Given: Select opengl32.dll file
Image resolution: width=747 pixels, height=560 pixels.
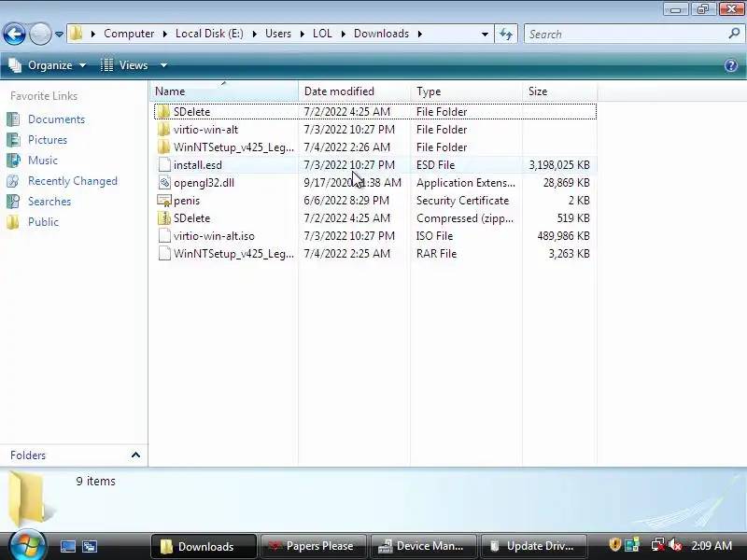Looking at the screenshot, I should tap(204, 182).
